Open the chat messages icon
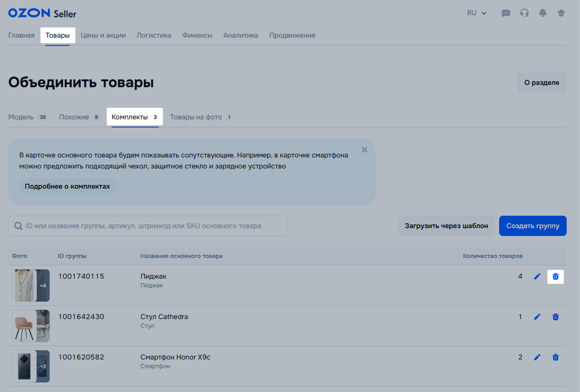The height and width of the screenshot is (392, 580). 506,13
